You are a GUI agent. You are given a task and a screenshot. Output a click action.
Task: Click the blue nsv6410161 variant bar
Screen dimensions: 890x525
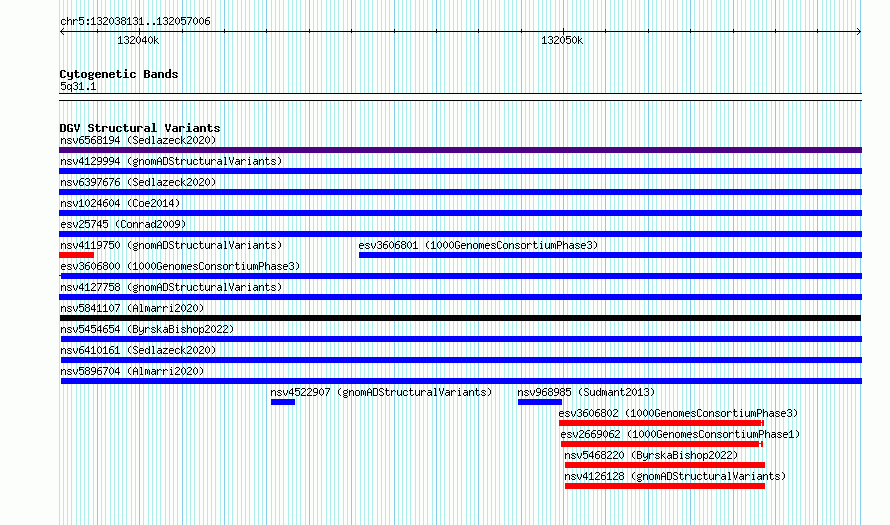461,360
